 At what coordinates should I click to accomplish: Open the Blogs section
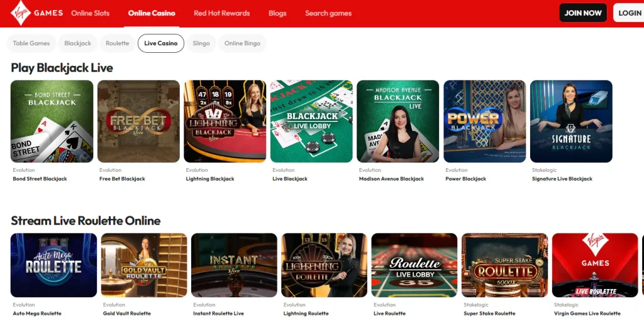pyautogui.click(x=277, y=13)
